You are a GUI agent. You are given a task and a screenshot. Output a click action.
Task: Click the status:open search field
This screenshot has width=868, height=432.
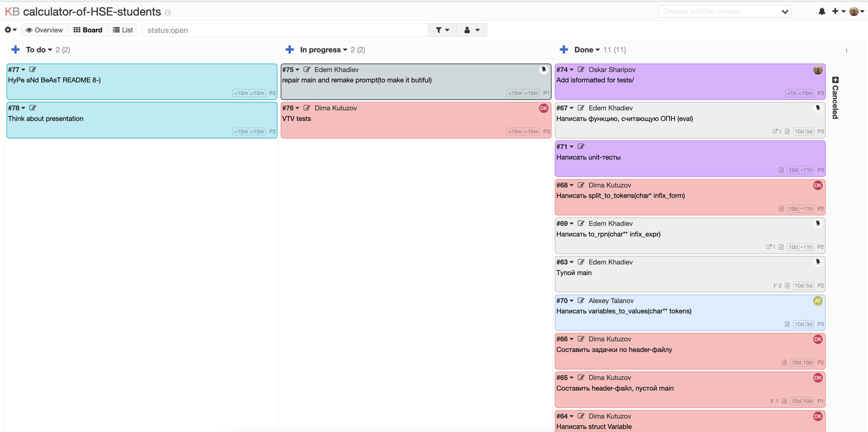coord(285,30)
